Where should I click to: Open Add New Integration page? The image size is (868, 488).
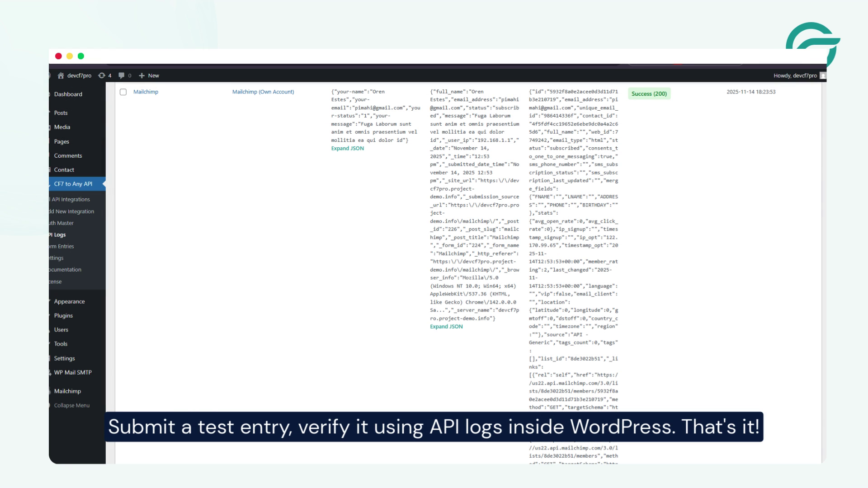pos(70,211)
